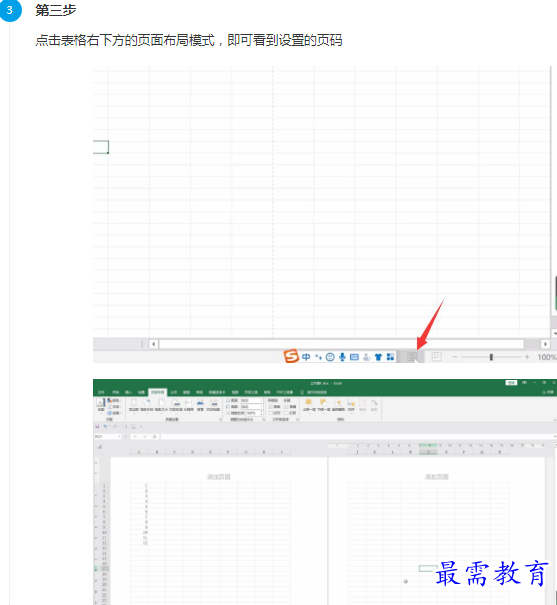The image size is (557, 605).
Task: Click the 对齐 Align icon
Action: [351, 404]
